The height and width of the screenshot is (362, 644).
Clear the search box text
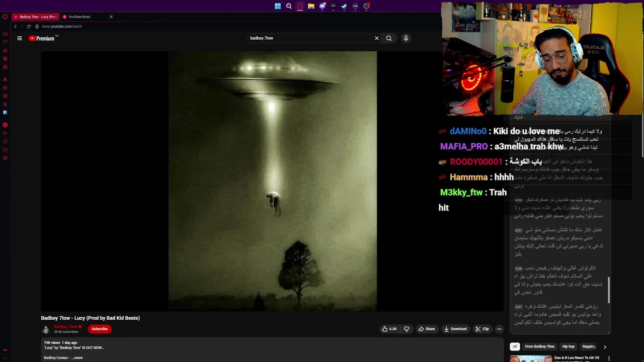[x=376, y=38]
